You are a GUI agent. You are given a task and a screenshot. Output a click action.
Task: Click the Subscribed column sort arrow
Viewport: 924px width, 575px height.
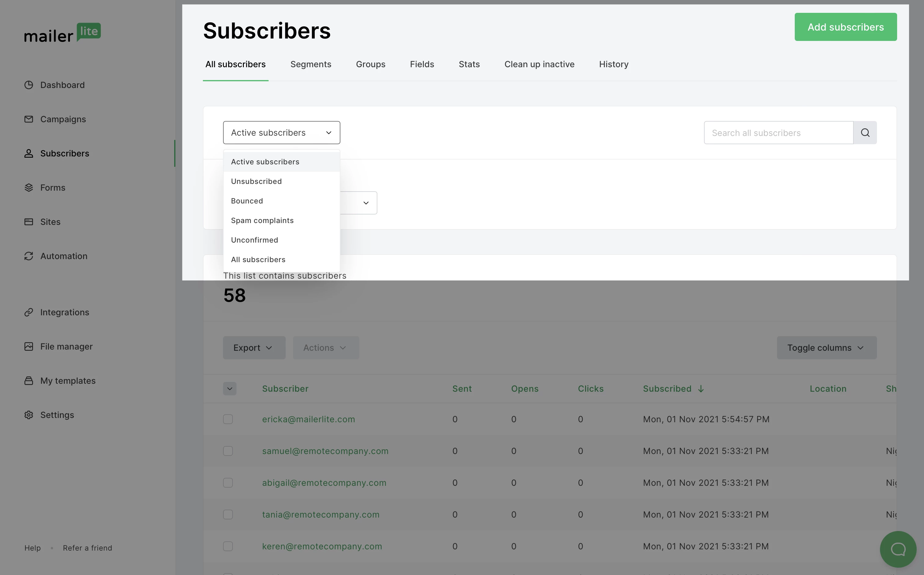tap(701, 389)
